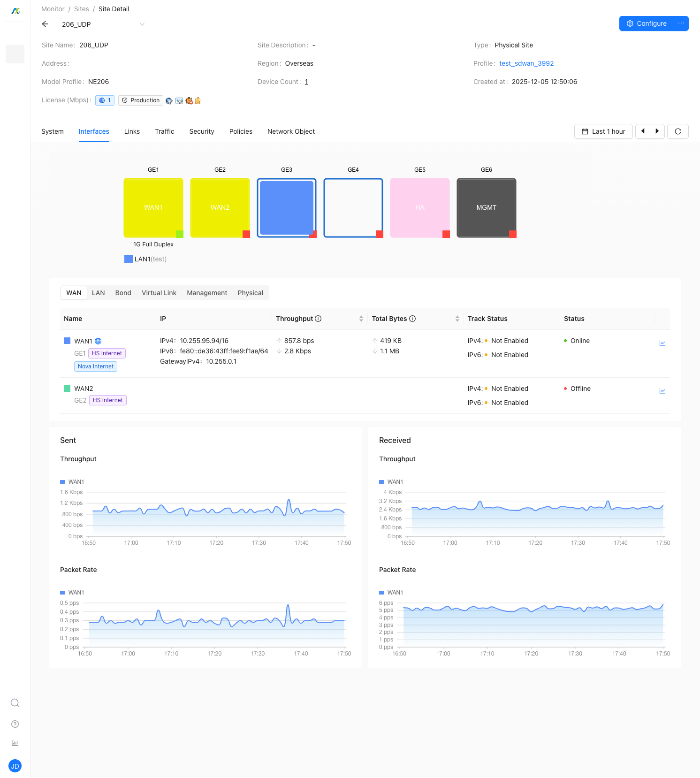The width and height of the screenshot is (700, 778).
Task: Toggle WAN1 legend in Sent Packet Rate chart
Action: 72,593
